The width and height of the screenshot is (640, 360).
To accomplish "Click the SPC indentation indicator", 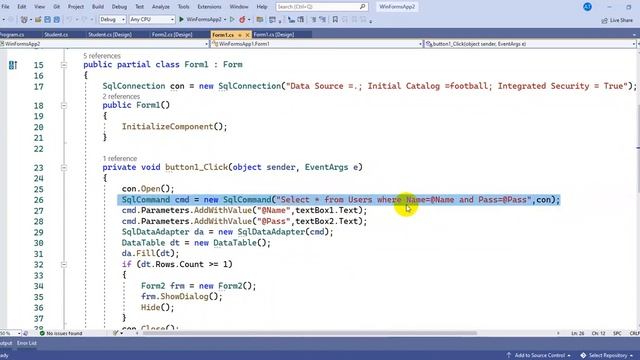I will 617,333.
